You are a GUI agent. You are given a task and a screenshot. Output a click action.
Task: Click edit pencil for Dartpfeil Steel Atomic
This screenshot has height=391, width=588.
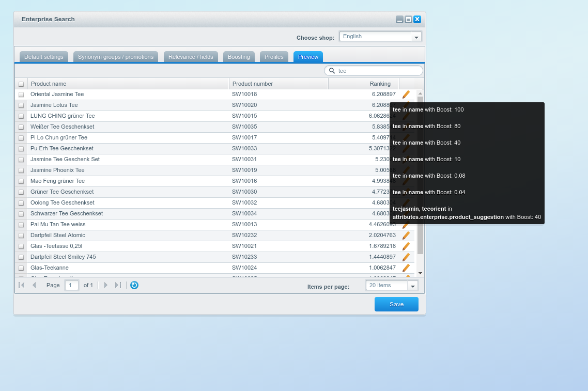coord(406,236)
